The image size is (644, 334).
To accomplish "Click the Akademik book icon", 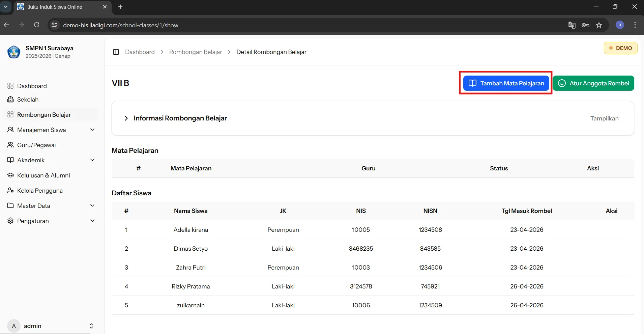I will click(10, 160).
